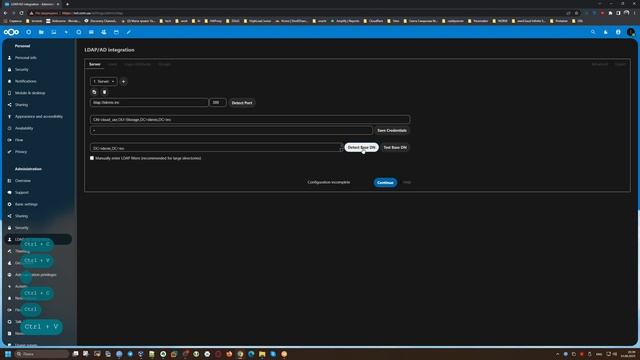Screen dimensions: 640x360
Task: Open administration Sharing settings
Action: [x=21, y=216]
